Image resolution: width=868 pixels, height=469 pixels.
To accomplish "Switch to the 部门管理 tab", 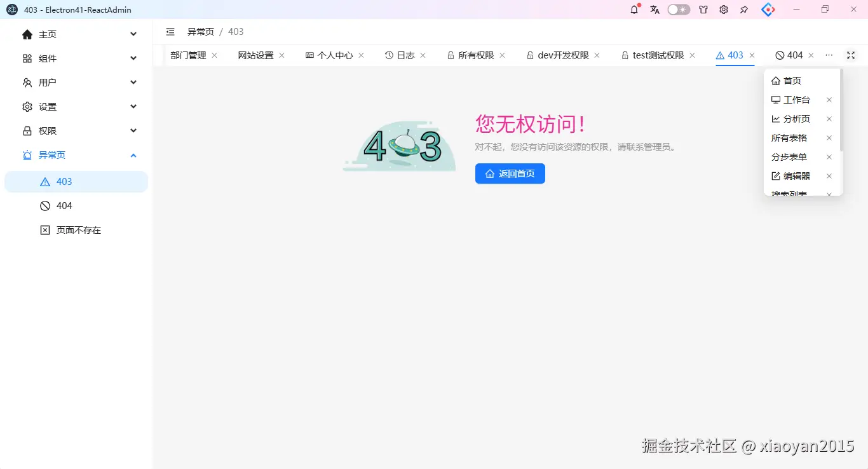I will click(x=188, y=55).
